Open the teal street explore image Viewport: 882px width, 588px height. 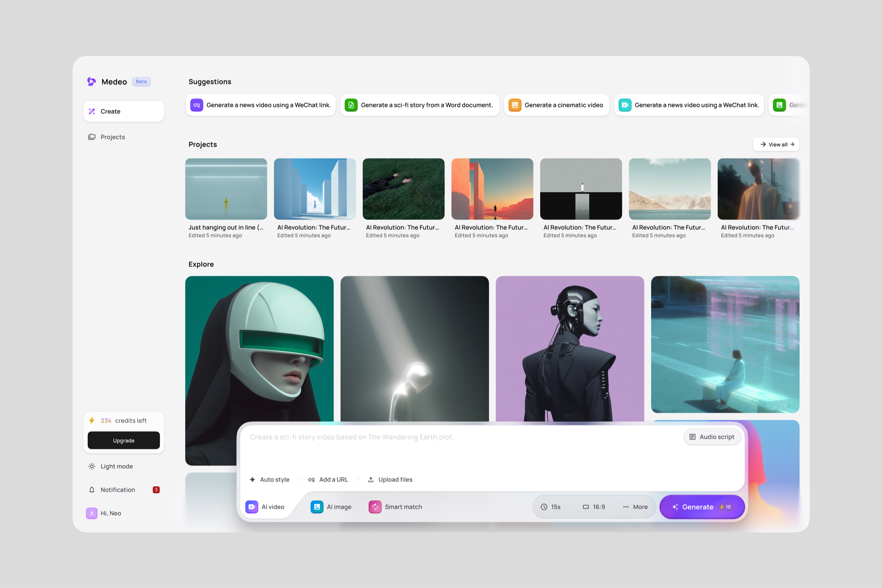pyautogui.click(x=725, y=344)
